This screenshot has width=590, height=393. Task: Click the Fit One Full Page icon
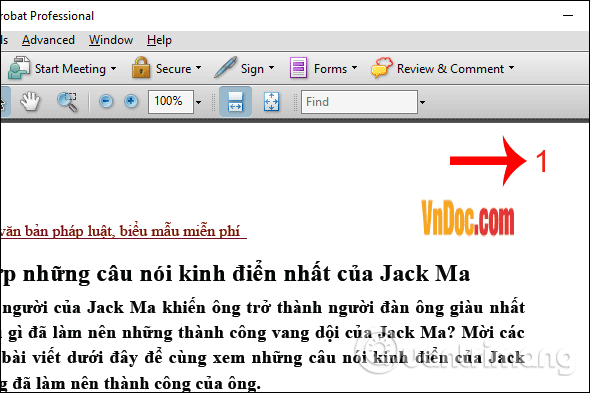pos(271,102)
